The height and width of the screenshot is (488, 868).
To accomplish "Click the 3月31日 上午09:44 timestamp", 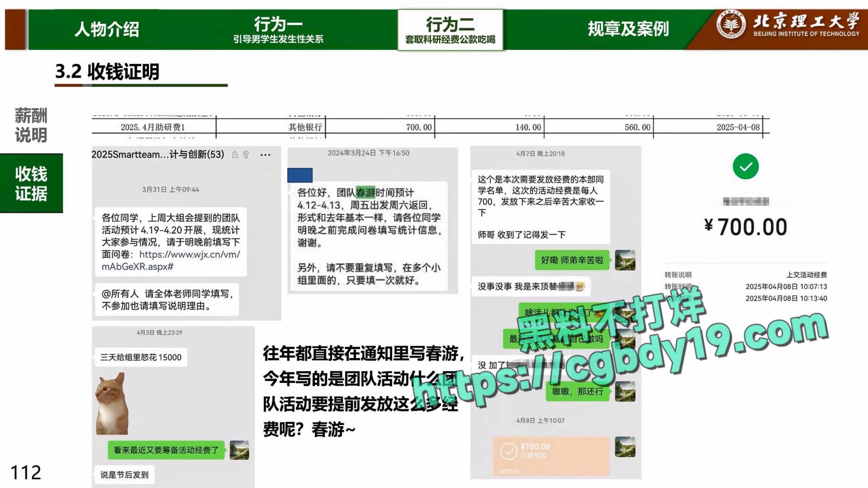I will click(x=170, y=190).
